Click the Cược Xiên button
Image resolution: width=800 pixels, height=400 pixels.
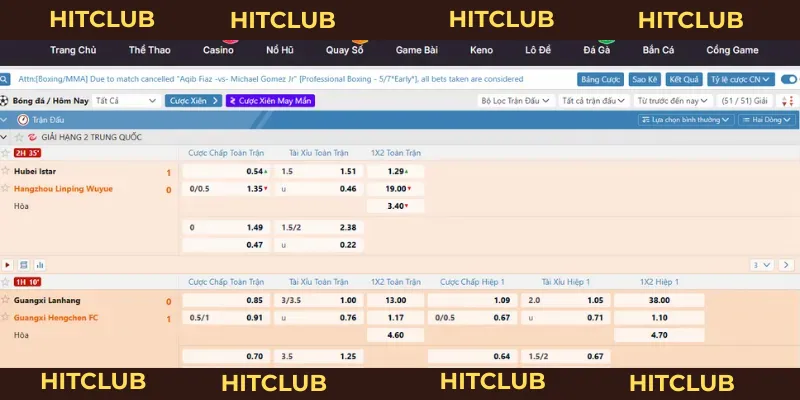tap(193, 101)
